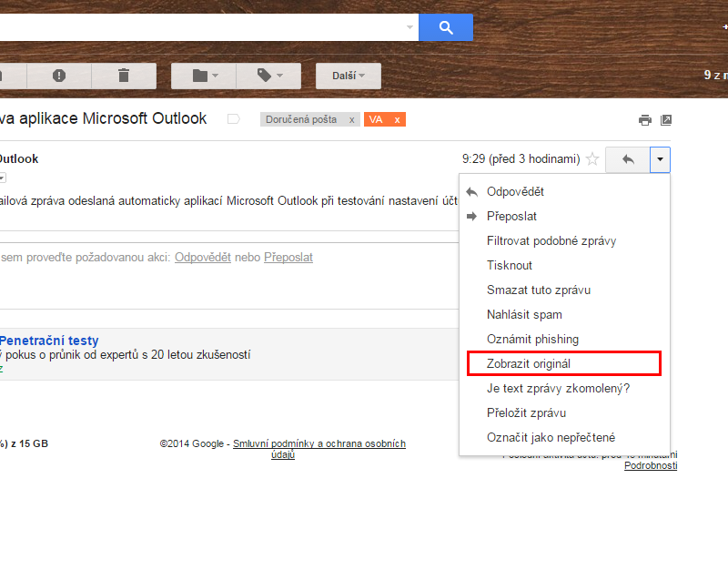Expand search options arrow in the search box
Screen dimensions: 728x570
point(409,27)
